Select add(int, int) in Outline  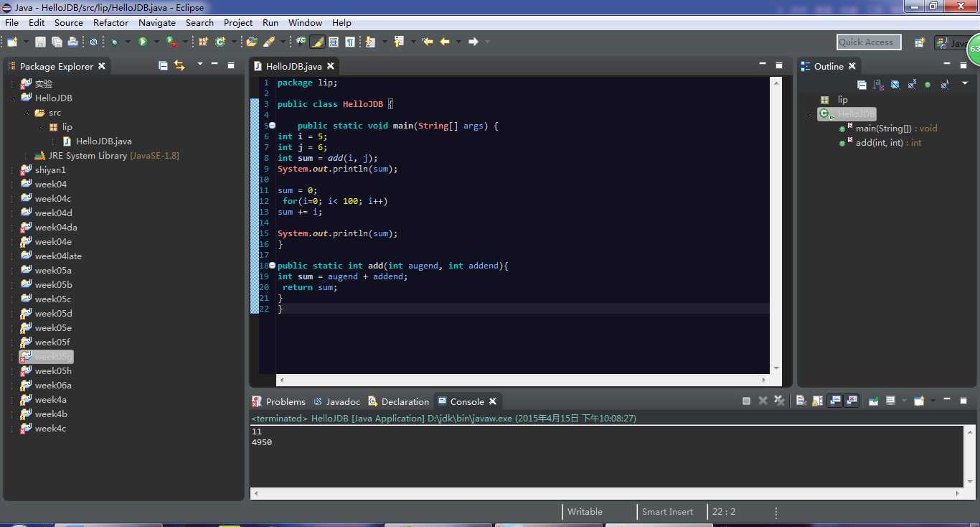pyautogui.click(x=880, y=143)
